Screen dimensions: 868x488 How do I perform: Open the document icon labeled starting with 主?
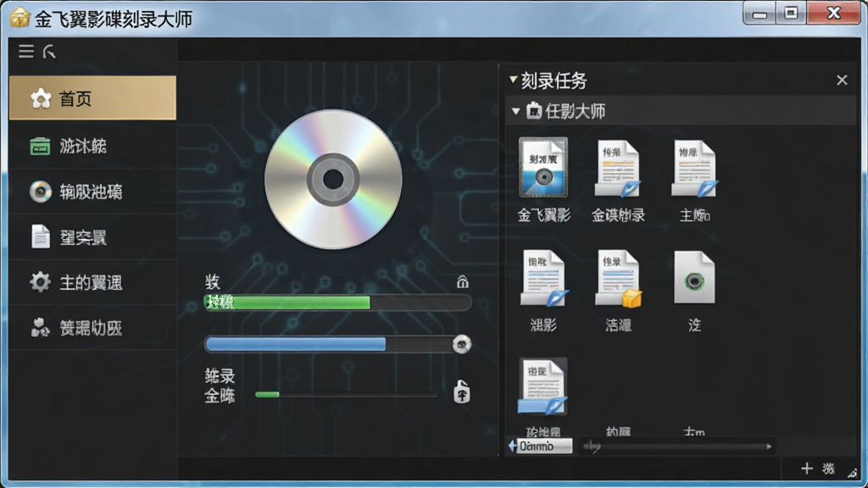695,169
